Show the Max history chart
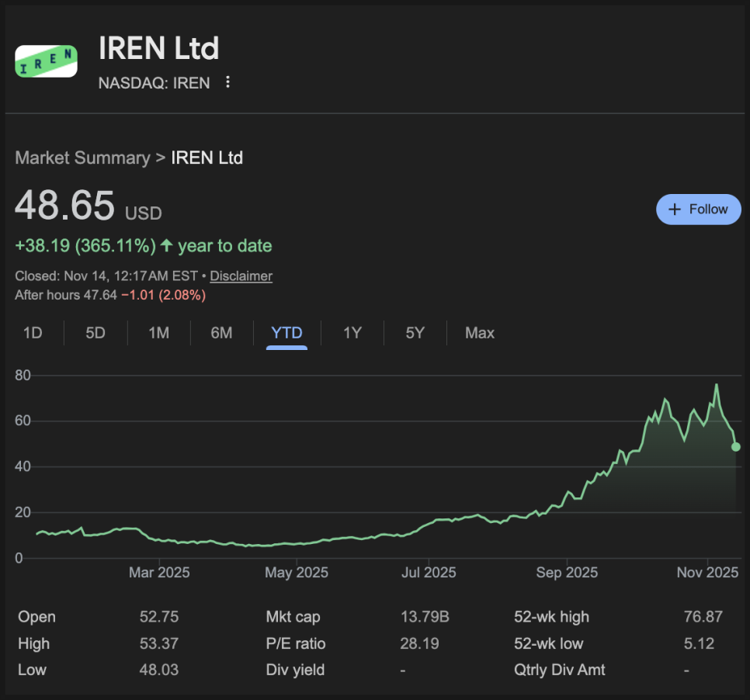 point(480,334)
